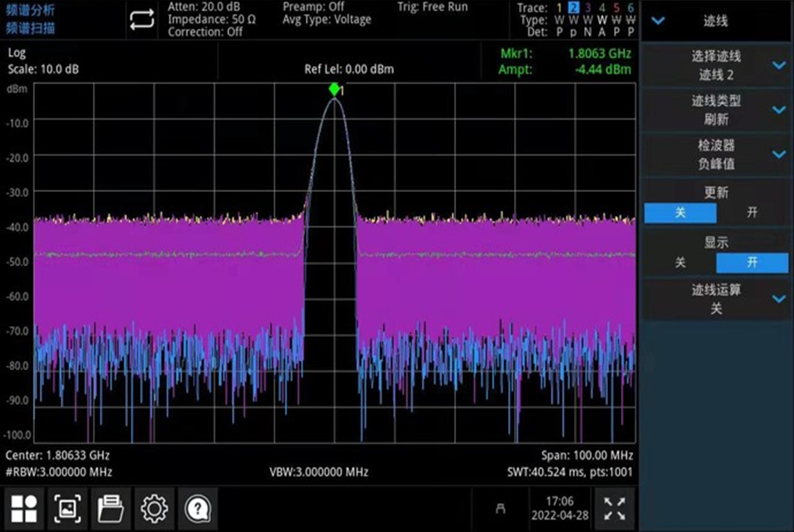Tap the Center 1.80633 GHz frequency field
The height and width of the screenshot is (532, 794).
tap(58, 456)
